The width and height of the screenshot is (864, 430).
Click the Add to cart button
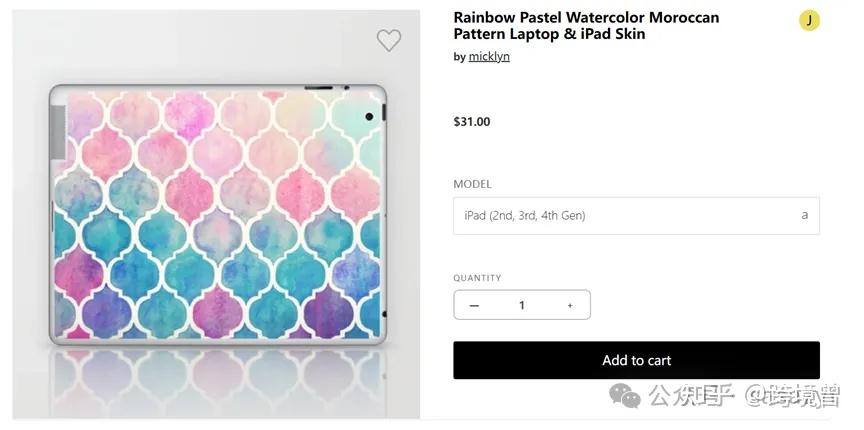pyautogui.click(x=636, y=360)
